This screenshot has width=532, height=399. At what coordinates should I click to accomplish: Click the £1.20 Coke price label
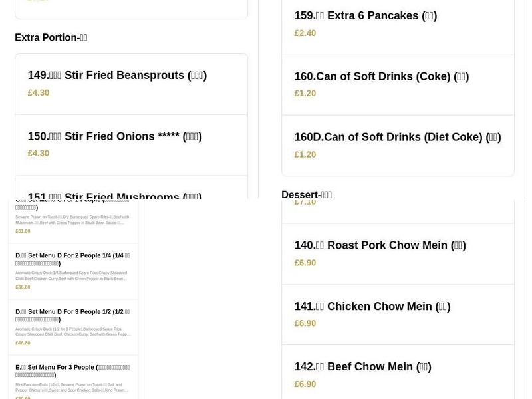click(305, 93)
